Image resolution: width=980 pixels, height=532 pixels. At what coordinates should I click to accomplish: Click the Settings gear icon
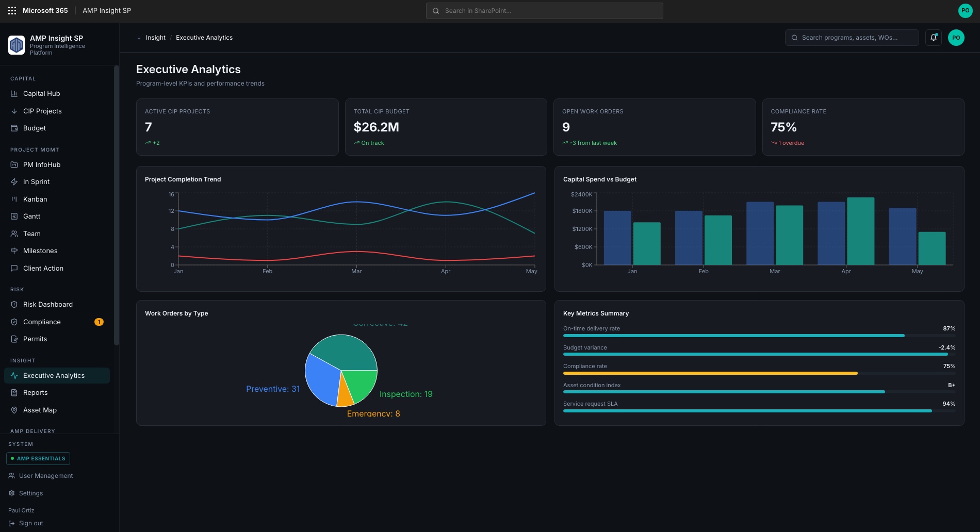(11, 493)
